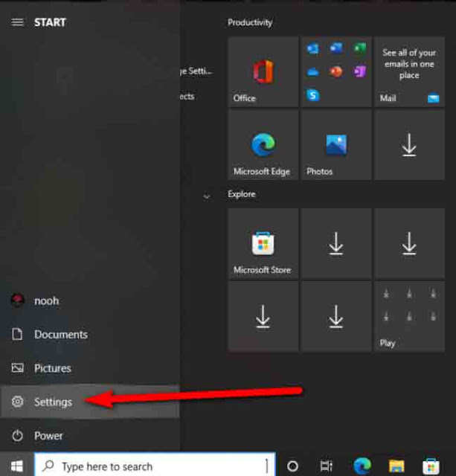Open the Microsoft Edge tile
Image resolution: width=456 pixels, height=476 pixels.
(x=263, y=145)
